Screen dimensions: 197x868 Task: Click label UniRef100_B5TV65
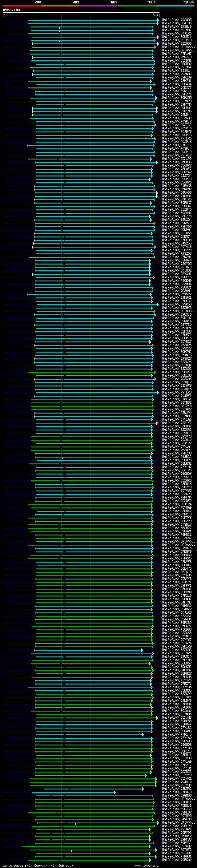177,491
